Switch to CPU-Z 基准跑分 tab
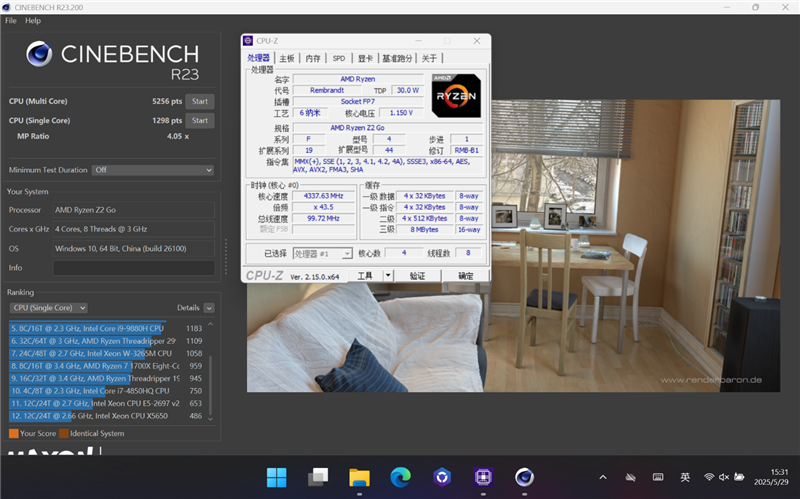The image size is (800, 499). [x=397, y=58]
